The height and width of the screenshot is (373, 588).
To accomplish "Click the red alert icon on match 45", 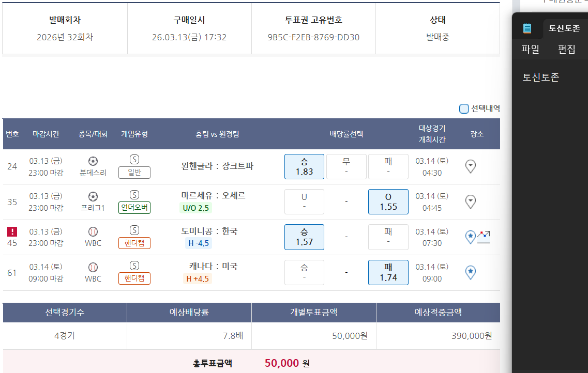I will coord(12,231).
